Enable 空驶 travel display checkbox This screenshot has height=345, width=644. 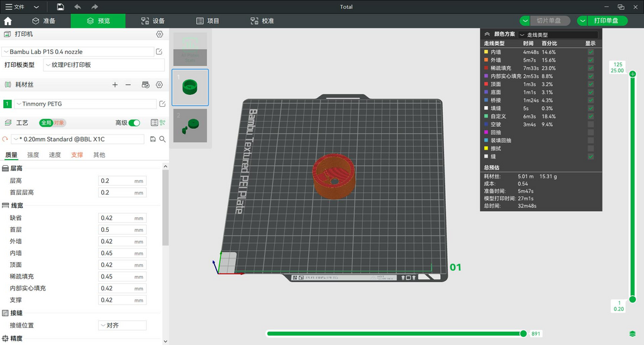(591, 124)
